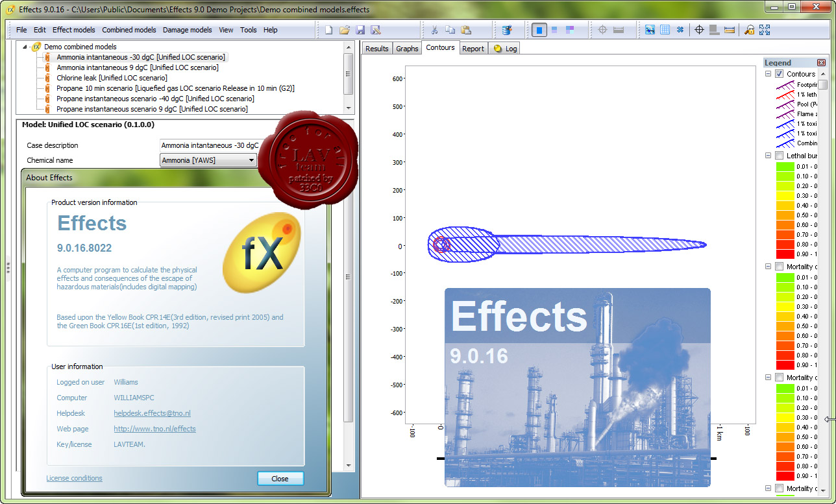The height and width of the screenshot is (504, 836).
Task: Open the http://www.tno.nl/effects web page link
Action: click(154, 429)
